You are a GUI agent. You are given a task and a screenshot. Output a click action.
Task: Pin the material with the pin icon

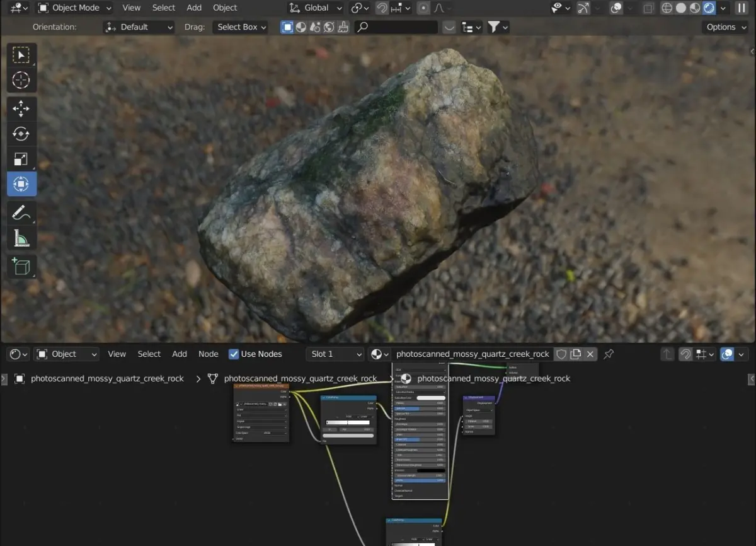608,354
